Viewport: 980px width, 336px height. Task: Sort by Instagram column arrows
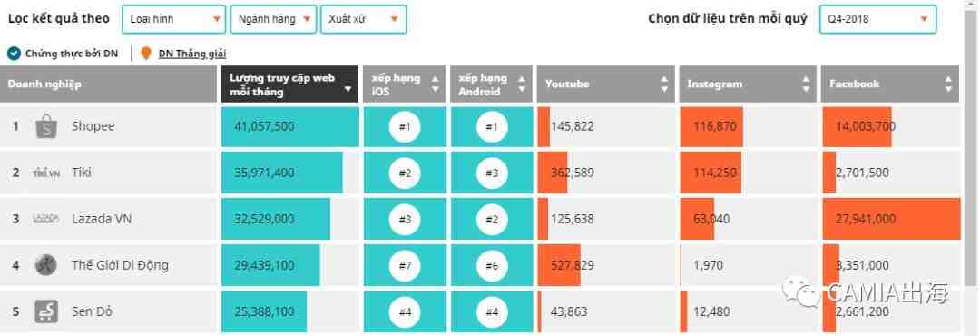coord(807,84)
